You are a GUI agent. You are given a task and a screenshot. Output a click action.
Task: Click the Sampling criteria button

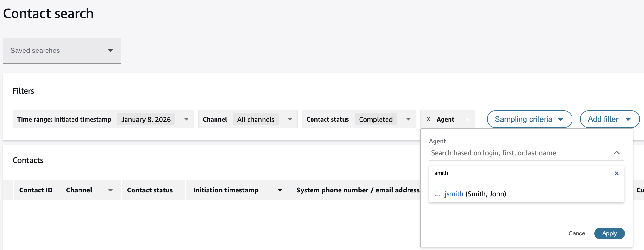coord(529,119)
